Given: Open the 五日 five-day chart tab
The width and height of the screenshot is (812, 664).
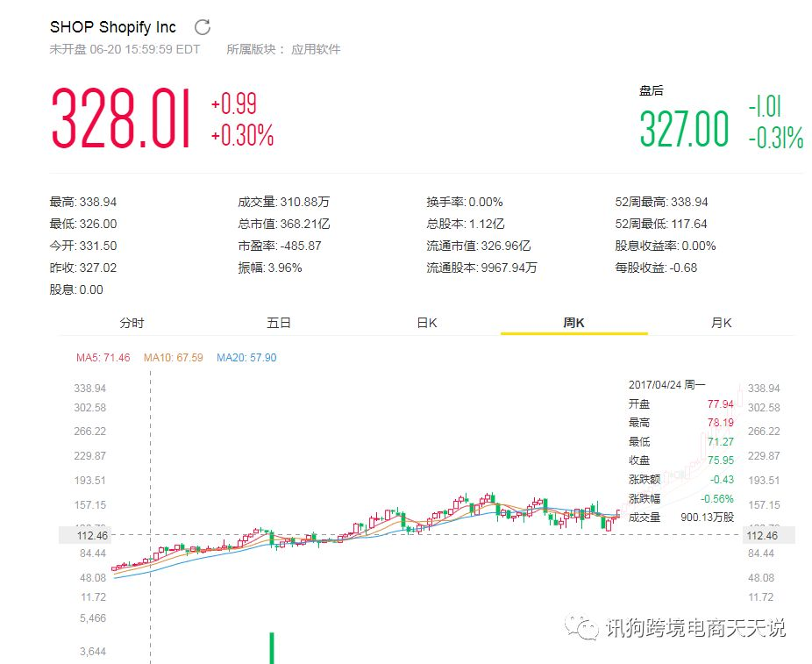Looking at the screenshot, I should (279, 323).
